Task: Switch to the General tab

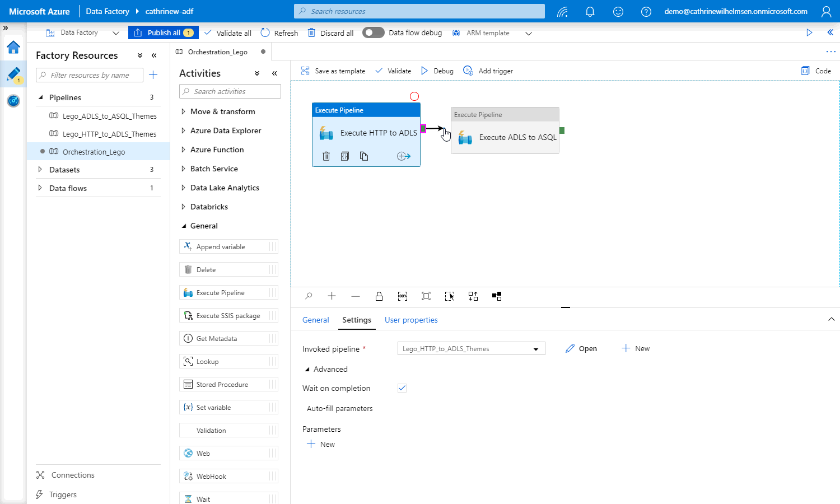Action: coord(315,320)
